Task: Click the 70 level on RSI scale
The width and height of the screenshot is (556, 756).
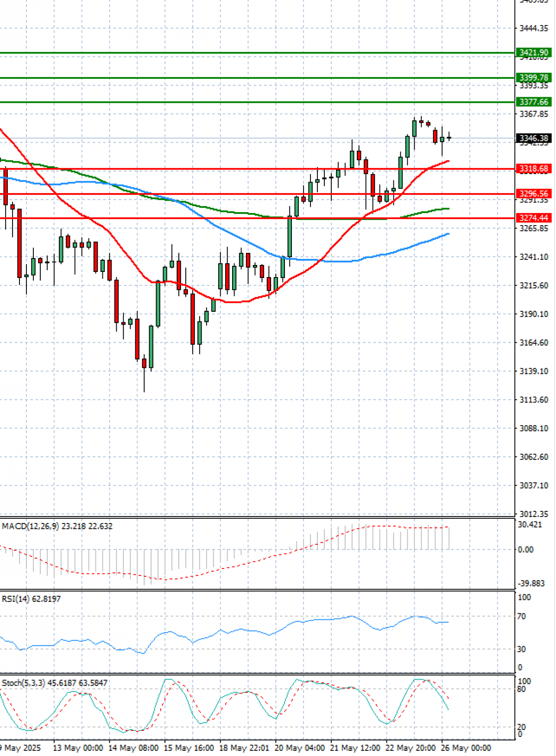Action: [522, 616]
